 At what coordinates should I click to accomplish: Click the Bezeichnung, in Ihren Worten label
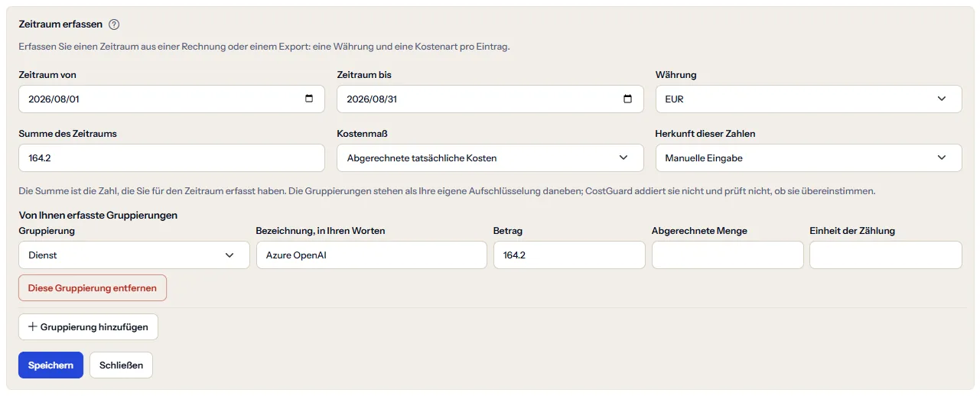pos(321,230)
